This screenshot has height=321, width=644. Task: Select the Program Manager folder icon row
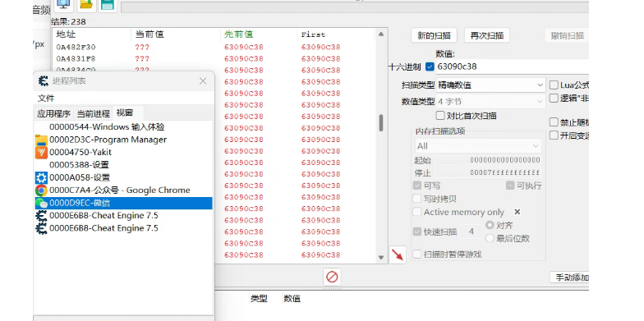tap(41, 140)
